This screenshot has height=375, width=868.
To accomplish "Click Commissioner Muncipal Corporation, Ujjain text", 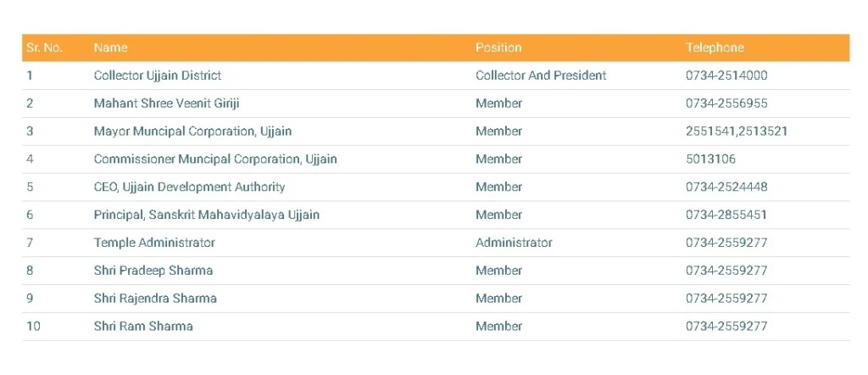I will coord(215,160).
